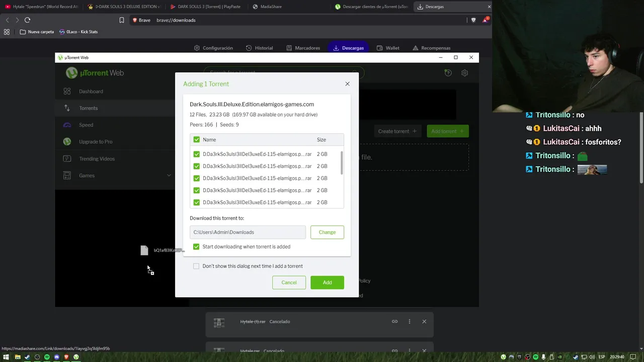Image resolution: width=644 pixels, height=362 pixels.
Task: Switch to the DARK SOULS 3 DELUXE EDITION tab
Action: tap(124, 7)
